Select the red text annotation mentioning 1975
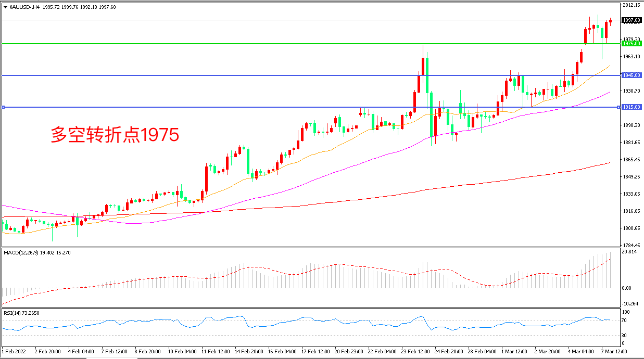The width and height of the screenshot is (644, 359). [115, 135]
